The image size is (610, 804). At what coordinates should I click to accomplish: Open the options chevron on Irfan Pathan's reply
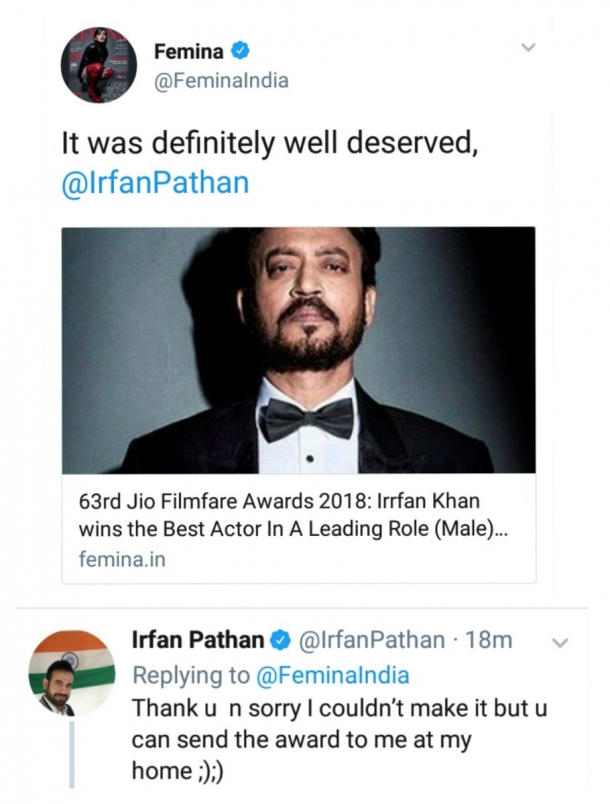[560, 641]
